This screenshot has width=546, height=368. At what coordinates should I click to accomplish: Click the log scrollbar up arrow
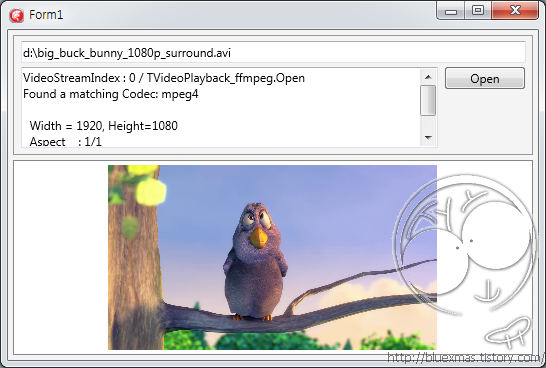click(x=428, y=77)
